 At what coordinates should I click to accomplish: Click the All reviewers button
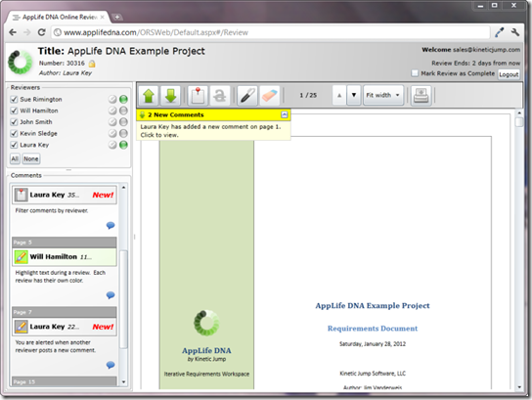15,158
